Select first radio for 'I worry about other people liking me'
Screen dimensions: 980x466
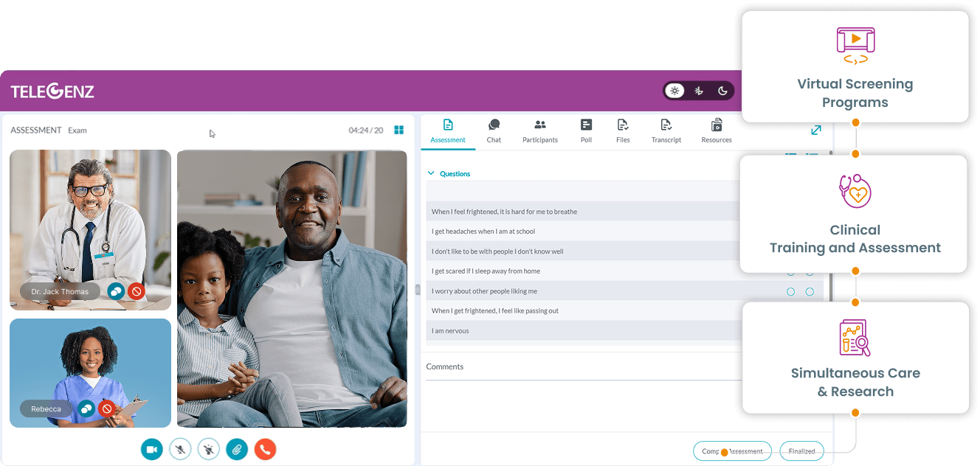pyautogui.click(x=790, y=291)
